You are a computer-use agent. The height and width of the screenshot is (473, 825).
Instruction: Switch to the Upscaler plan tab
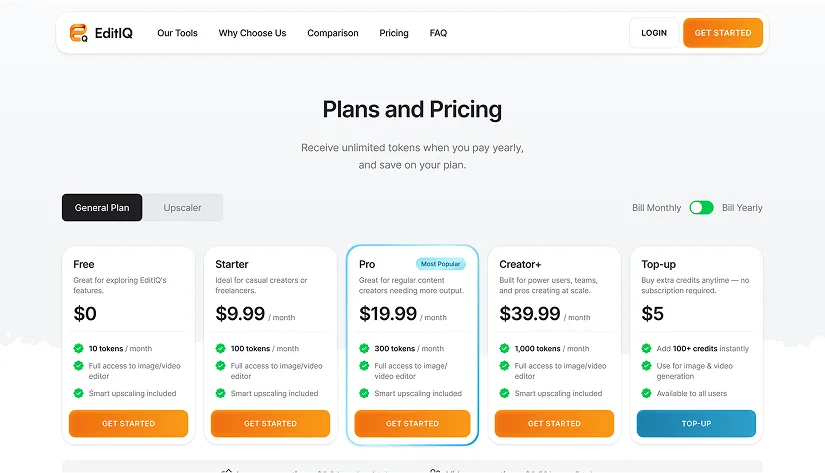point(183,208)
